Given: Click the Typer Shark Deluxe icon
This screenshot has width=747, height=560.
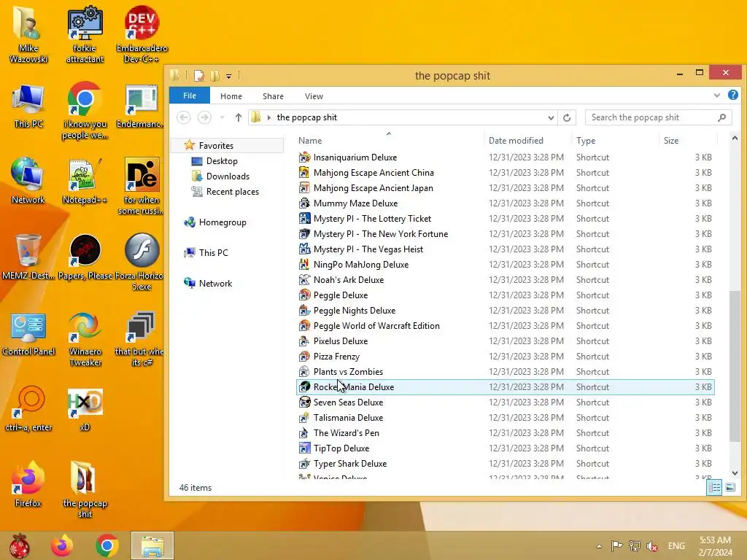Looking at the screenshot, I should (x=304, y=463).
